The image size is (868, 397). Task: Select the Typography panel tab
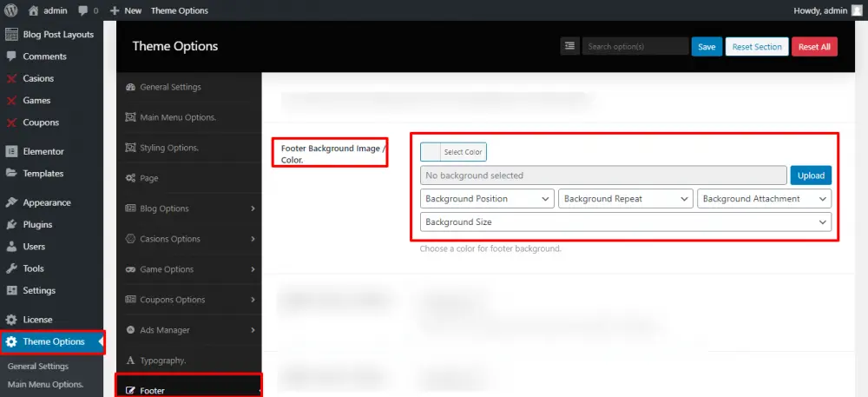[x=189, y=361]
